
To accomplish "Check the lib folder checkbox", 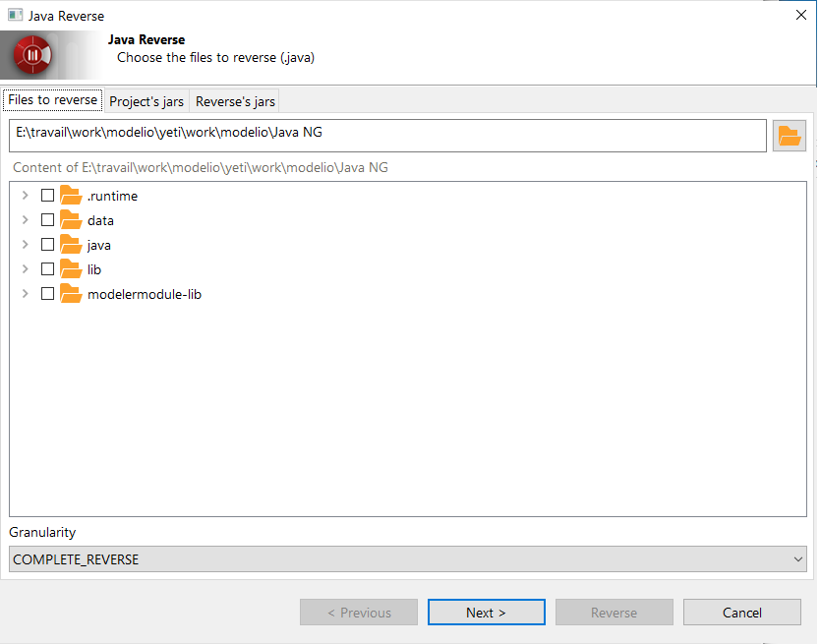I will pyautogui.click(x=47, y=268).
